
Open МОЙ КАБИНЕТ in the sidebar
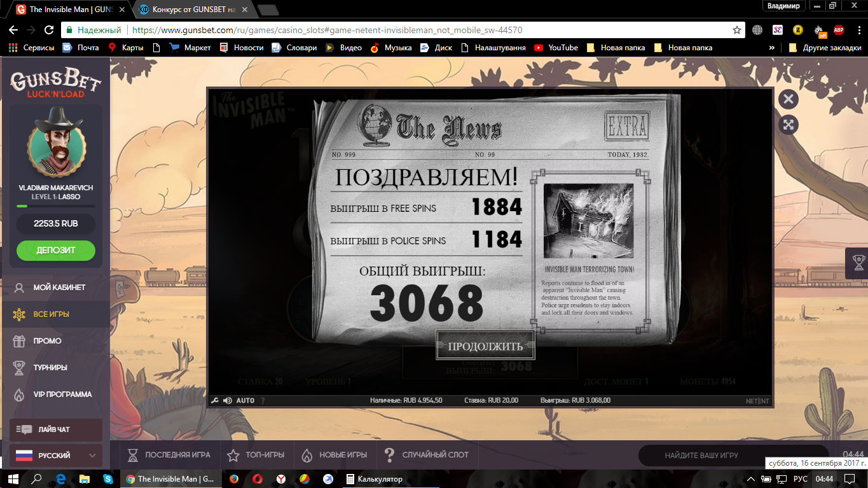point(55,288)
